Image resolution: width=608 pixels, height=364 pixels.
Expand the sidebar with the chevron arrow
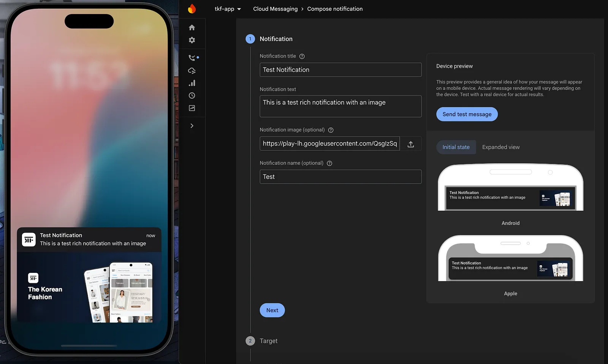coord(192,125)
